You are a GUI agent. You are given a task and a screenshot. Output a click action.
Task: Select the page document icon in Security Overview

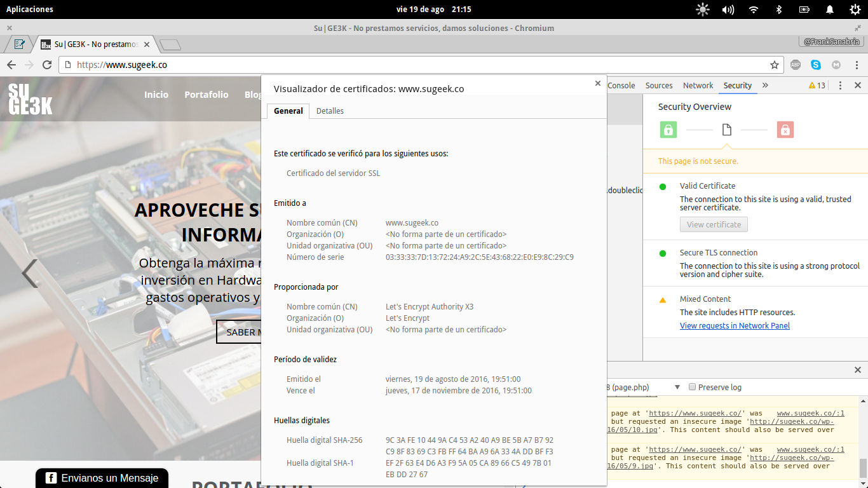[x=727, y=130]
